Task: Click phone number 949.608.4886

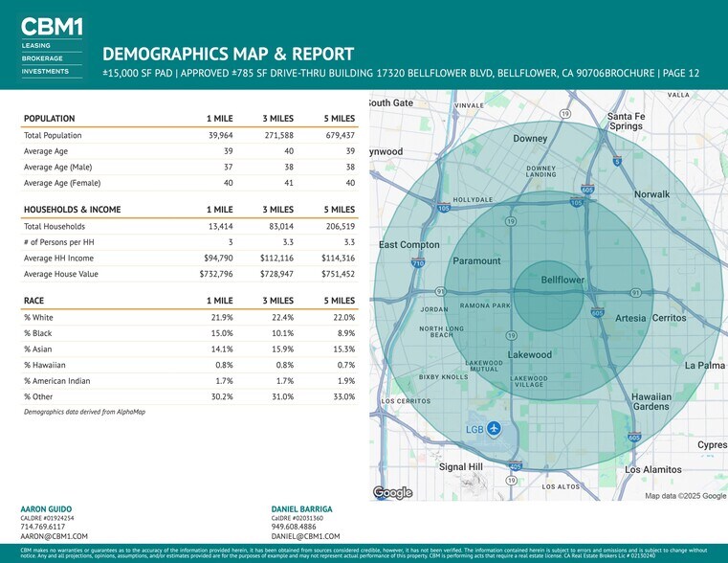Action: 295,527
